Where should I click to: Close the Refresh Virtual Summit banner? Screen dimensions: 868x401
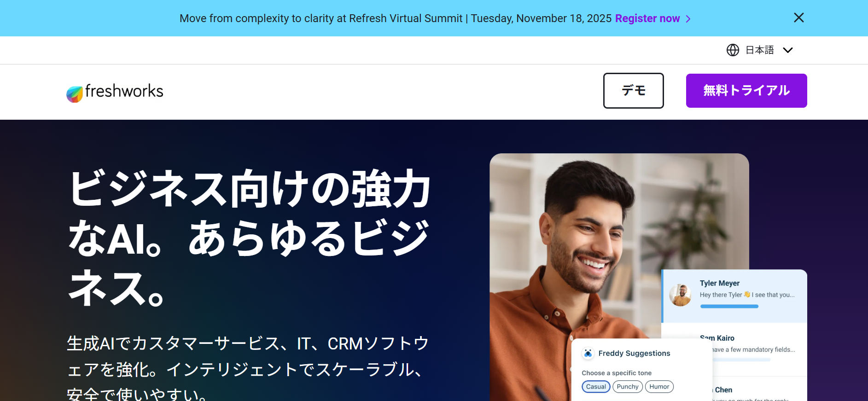tap(799, 17)
